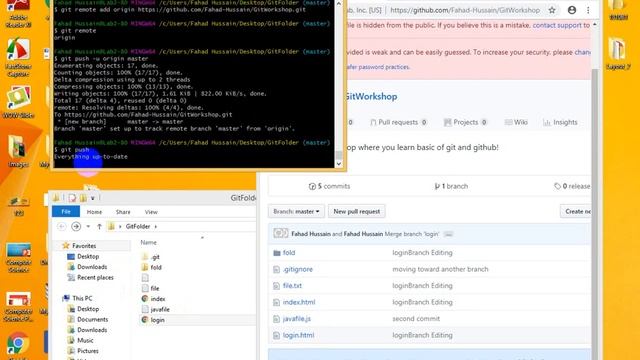Viewport: 640px width, 360px height.
Task: View the 1 branch list
Action: [x=451, y=186]
